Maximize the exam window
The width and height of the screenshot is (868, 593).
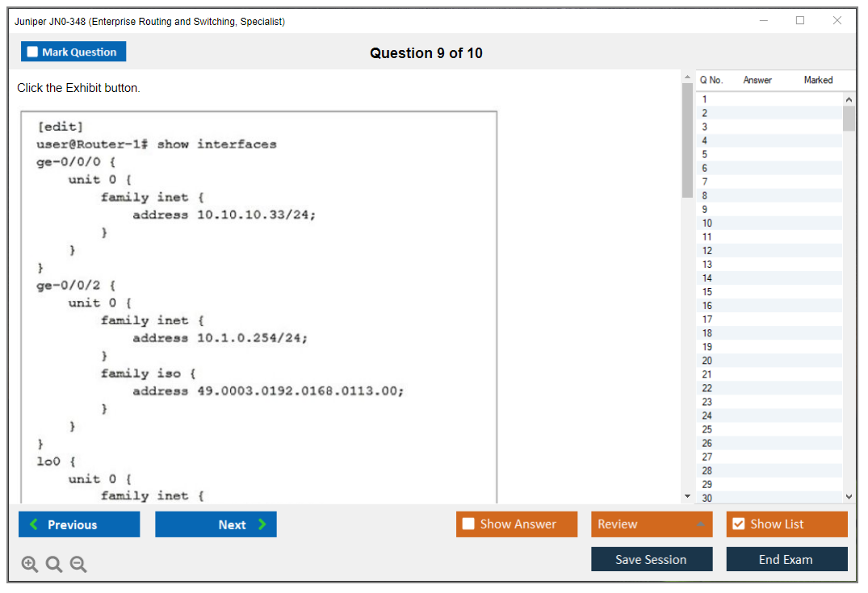coord(800,21)
